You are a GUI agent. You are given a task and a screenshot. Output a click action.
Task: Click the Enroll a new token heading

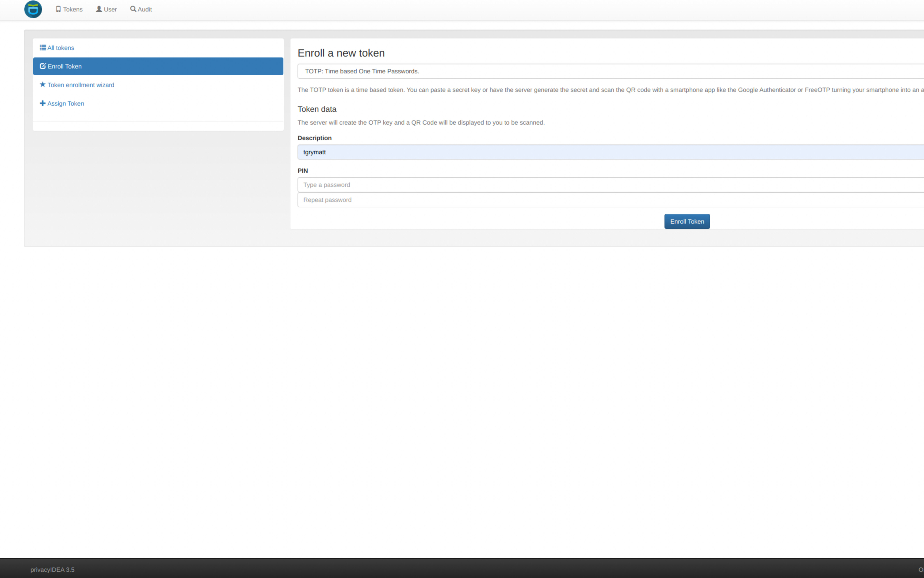coord(341,53)
